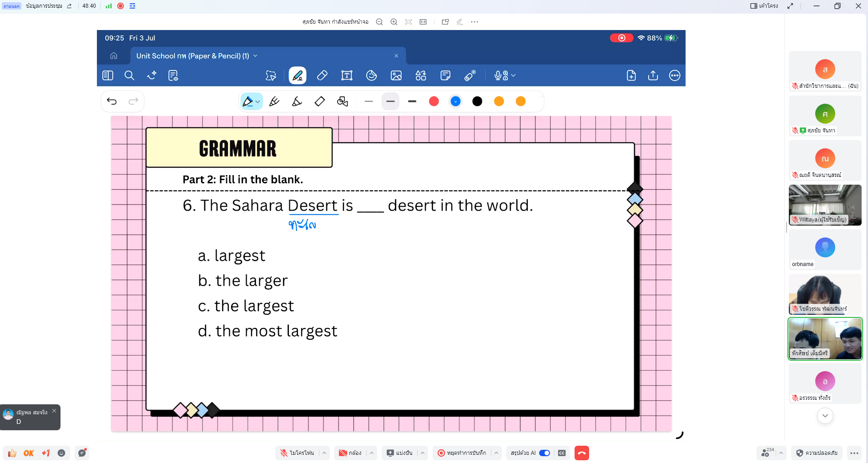Image resolution: width=868 pixels, height=463 pixels.
Task: Open Security (ความปลอดภัย) settings
Action: coord(817,453)
